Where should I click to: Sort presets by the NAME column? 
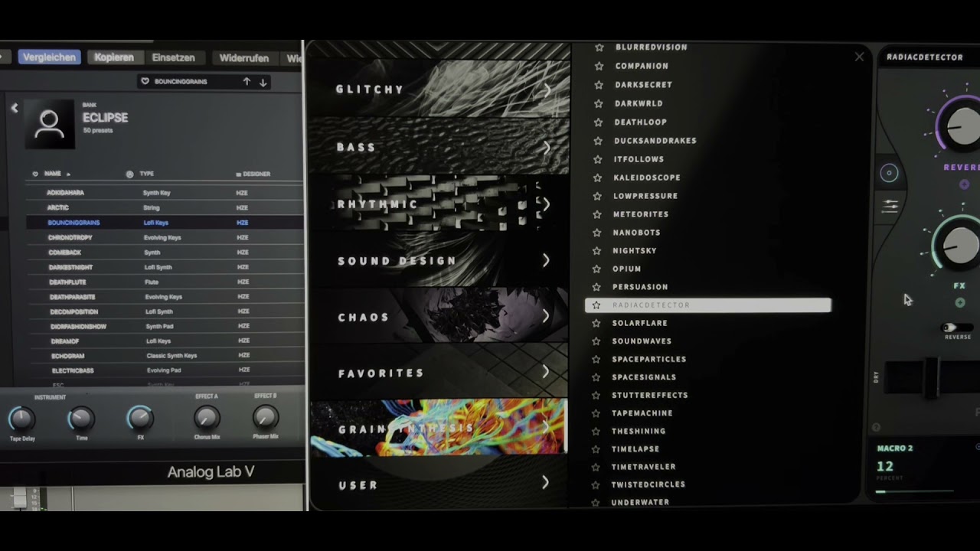(x=53, y=174)
